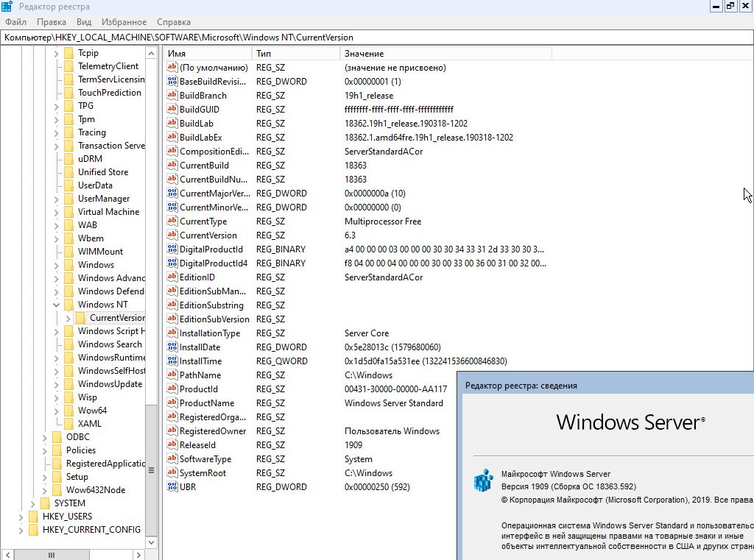Click the RegisteredOwner value icon
The width and height of the screenshot is (754, 560).
(172, 430)
